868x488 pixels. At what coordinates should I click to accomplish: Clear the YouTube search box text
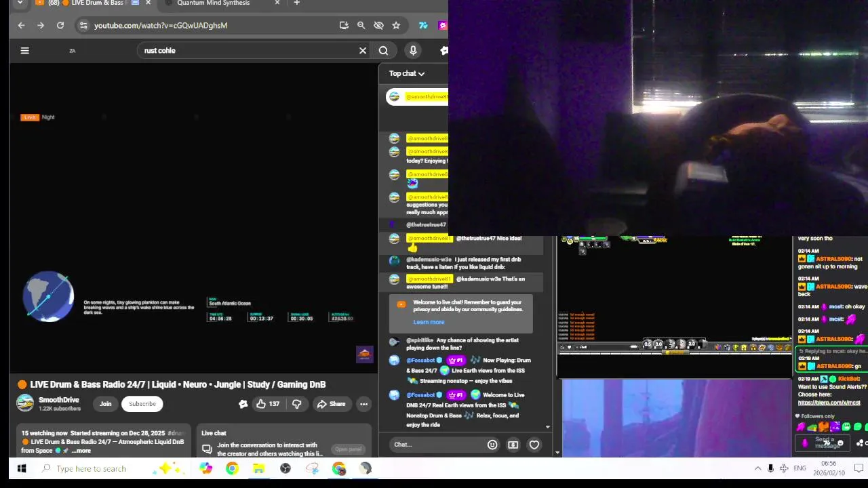coord(363,50)
